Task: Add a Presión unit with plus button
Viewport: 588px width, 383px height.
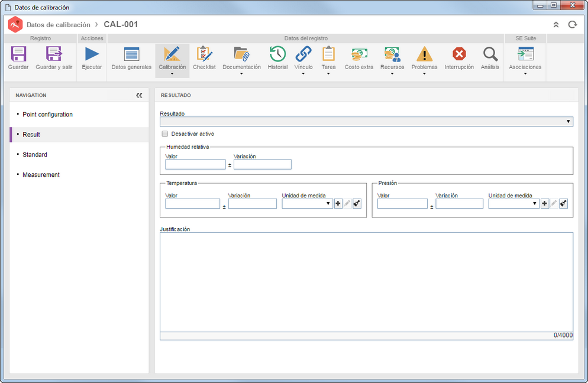Action: click(x=544, y=203)
